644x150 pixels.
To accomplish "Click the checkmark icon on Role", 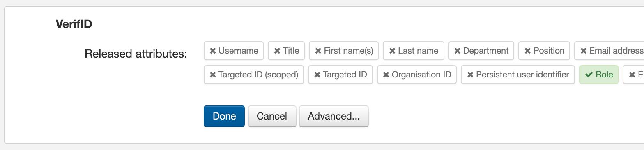I will pos(589,75).
